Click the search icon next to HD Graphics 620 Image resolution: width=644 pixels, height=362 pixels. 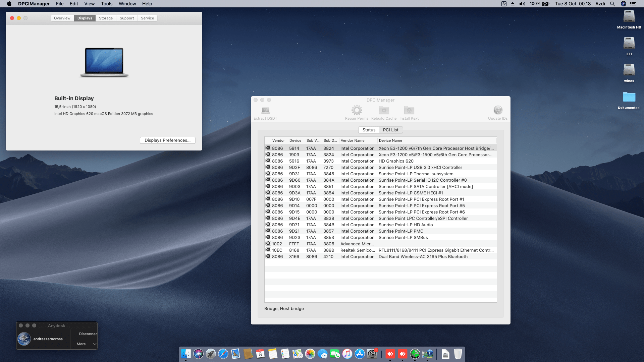(268, 161)
